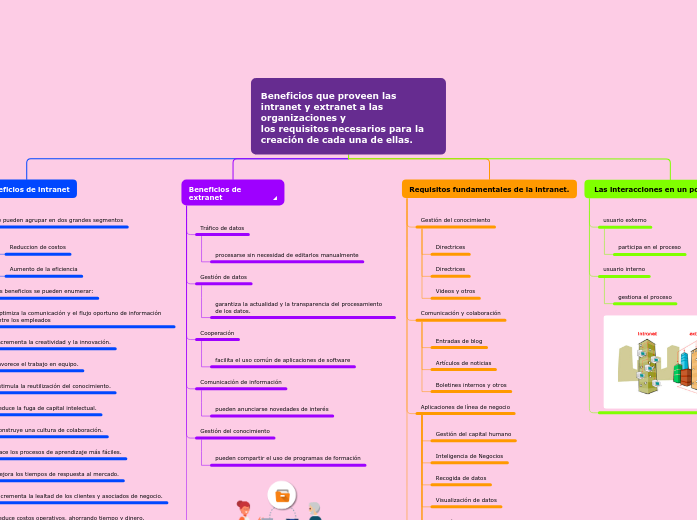Click 'Artículos de noticias' item
The height and width of the screenshot is (520, 697).
[463, 363]
